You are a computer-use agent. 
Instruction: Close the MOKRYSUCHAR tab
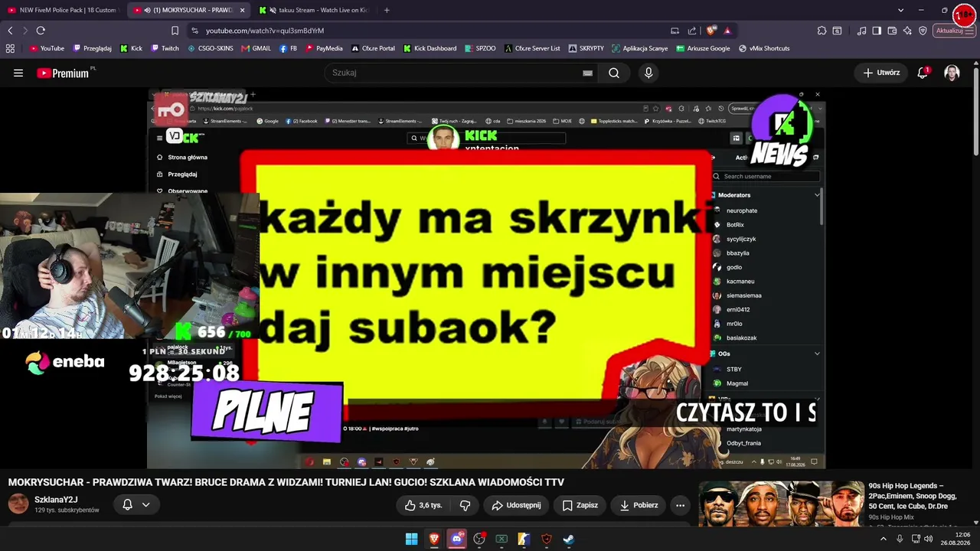tap(243, 10)
